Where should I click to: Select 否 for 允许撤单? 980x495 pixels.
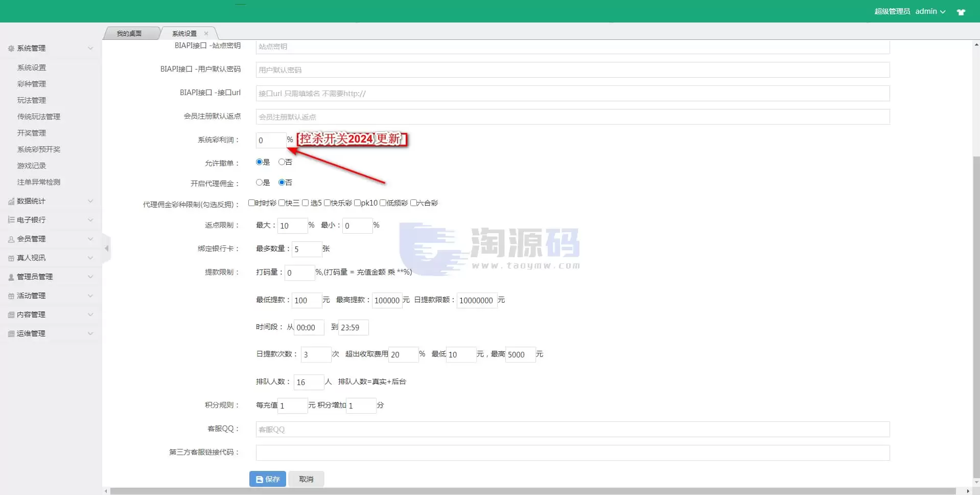(282, 162)
